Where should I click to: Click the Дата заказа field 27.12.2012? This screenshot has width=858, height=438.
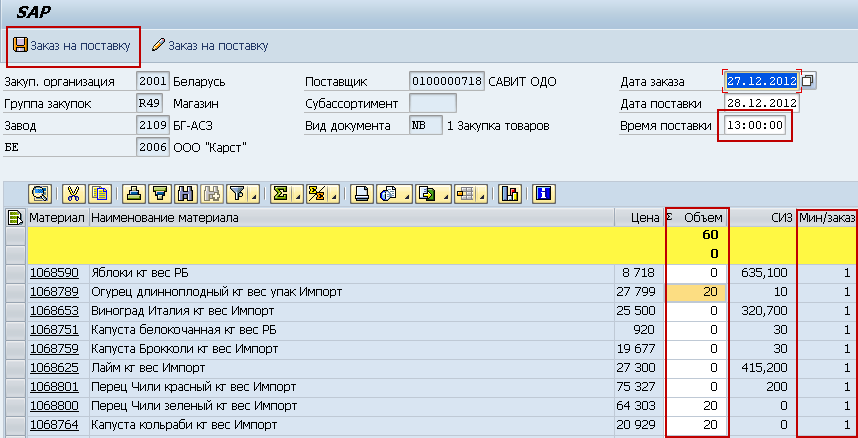762,81
